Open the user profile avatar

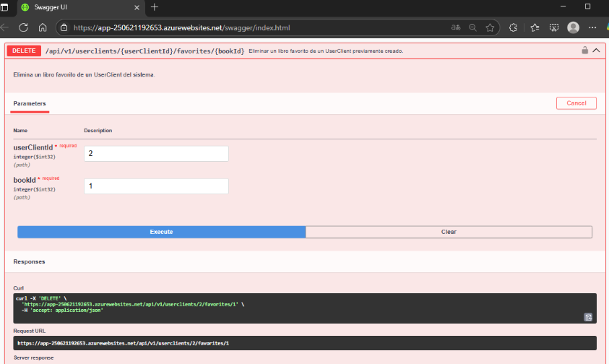coord(574,27)
